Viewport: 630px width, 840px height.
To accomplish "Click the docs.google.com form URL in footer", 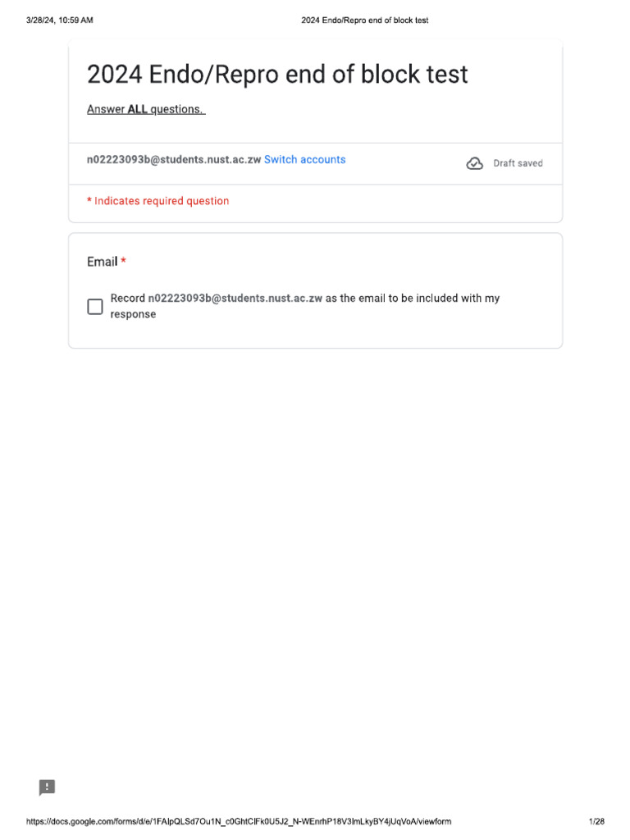I will 239,821.
